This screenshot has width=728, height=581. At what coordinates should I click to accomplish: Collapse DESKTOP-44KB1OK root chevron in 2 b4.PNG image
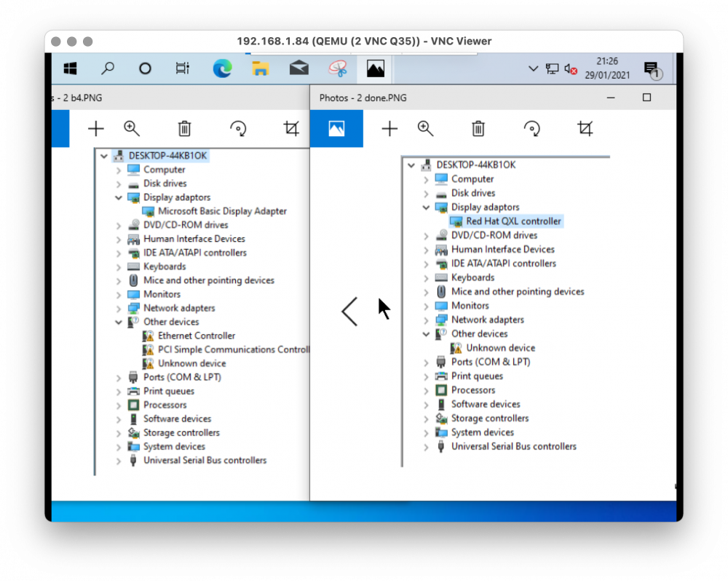104,156
